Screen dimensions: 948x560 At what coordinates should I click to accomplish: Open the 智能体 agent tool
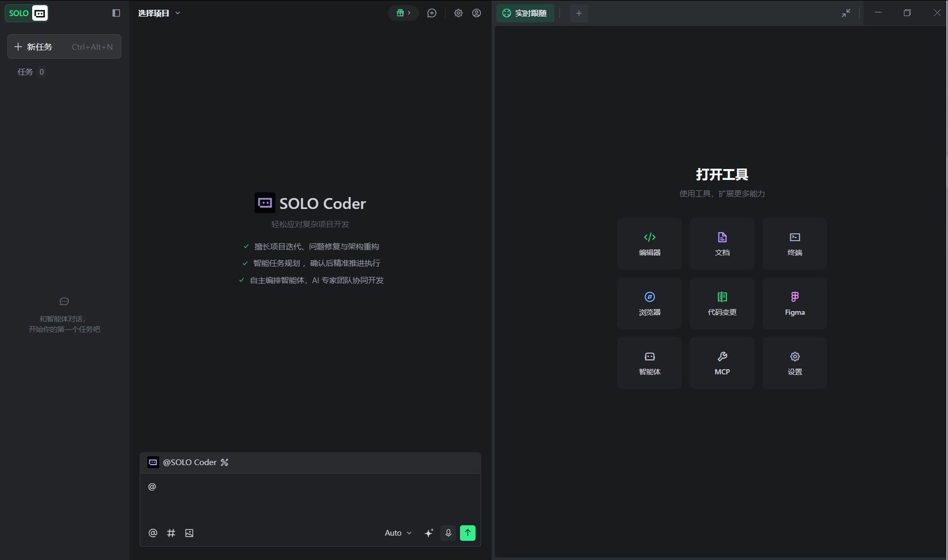649,363
